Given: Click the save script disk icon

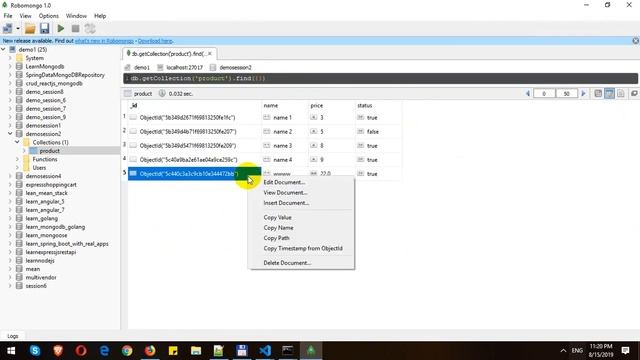Looking at the screenshot, I should tap(44, 29).
